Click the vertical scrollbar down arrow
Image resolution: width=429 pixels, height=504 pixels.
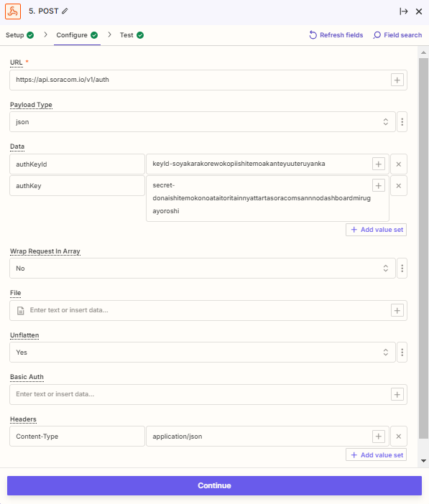[423, 461]
